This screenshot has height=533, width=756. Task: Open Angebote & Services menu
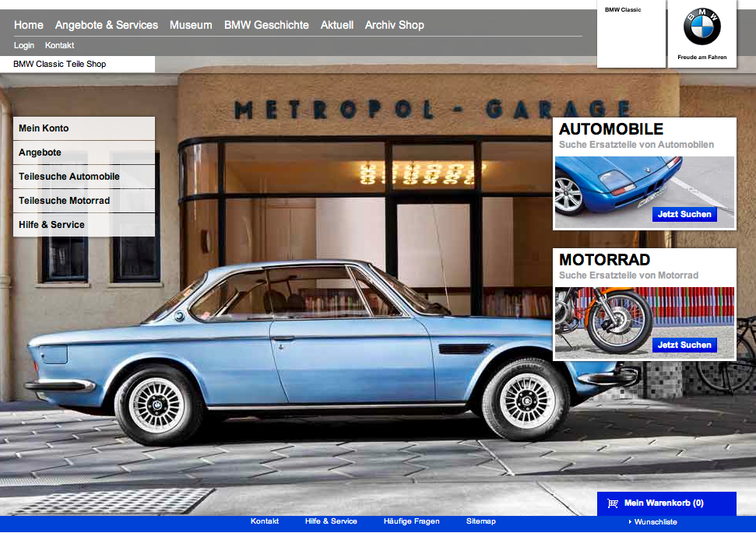(107, 25)
